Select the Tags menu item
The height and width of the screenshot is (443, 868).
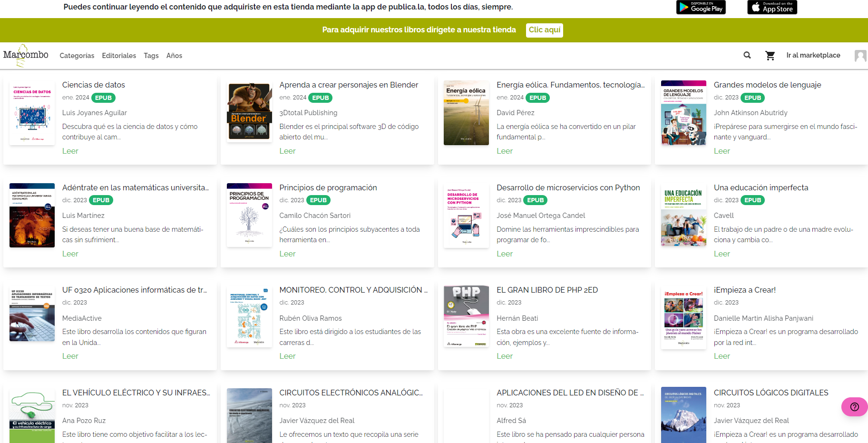(x=151, y=56)
